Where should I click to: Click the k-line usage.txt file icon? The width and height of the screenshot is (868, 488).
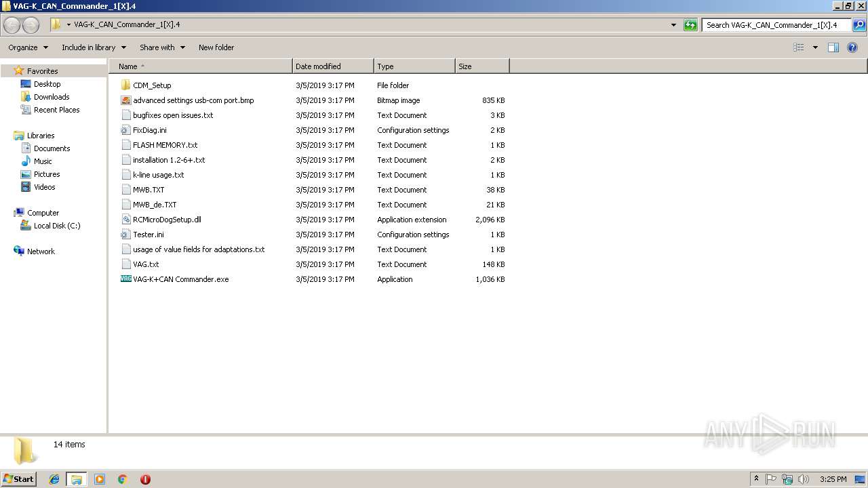point(125,175)
